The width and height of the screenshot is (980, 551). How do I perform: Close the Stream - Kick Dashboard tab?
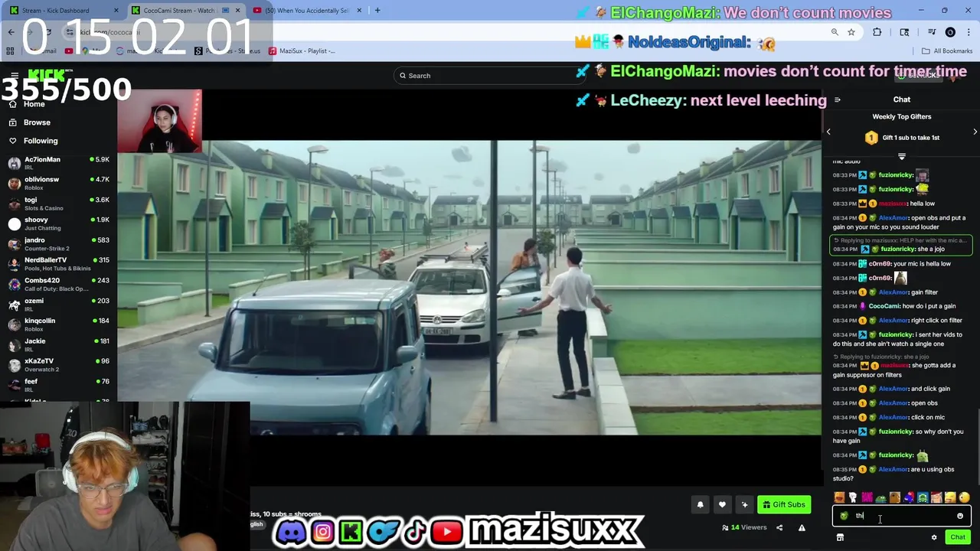(116, 11)
